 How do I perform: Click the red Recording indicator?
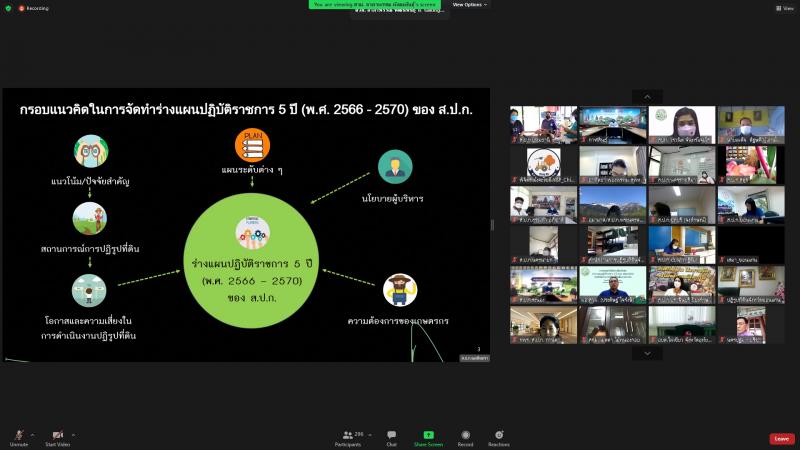point(34,8)
